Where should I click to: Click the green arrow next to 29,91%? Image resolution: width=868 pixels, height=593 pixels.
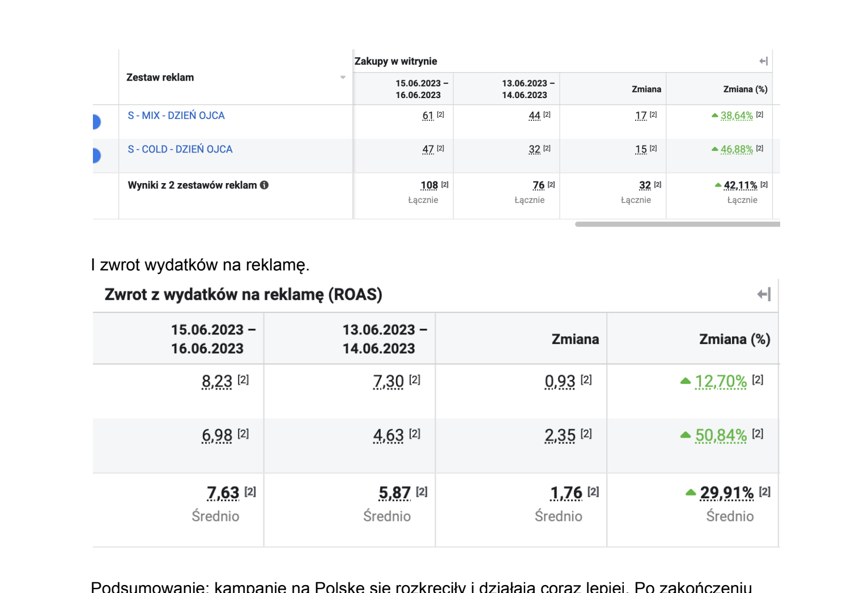(x=690, y=493)
